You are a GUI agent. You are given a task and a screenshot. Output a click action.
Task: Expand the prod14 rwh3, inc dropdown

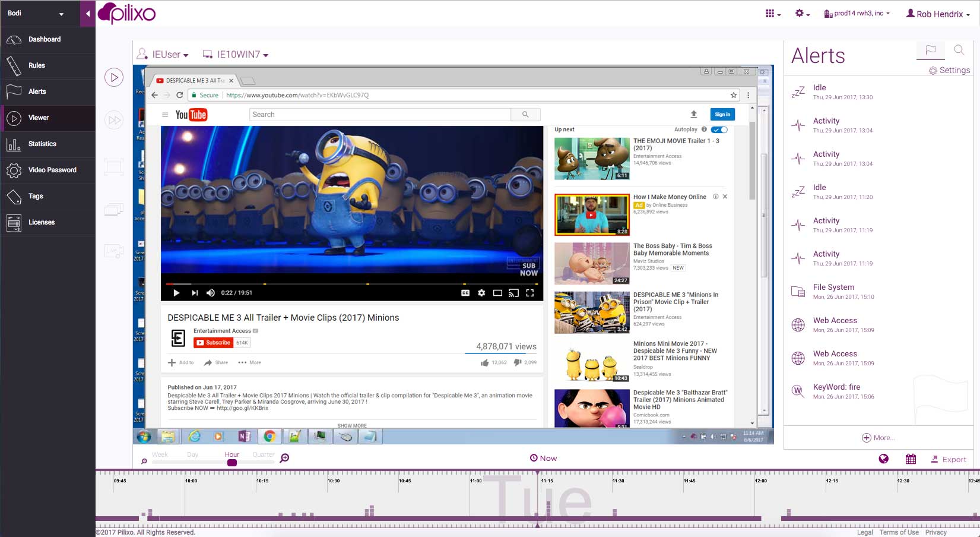click(x=857, y=14)
